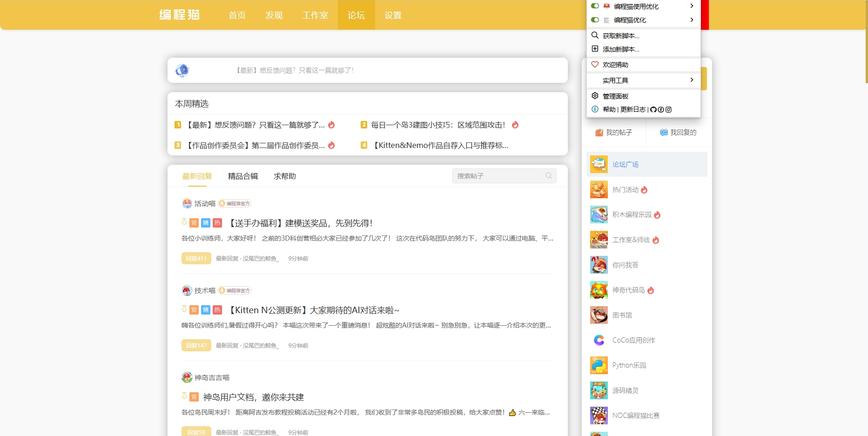Viewport: 868px width, 436px height.
Task: Open the 发现 nav tab
Action: pos(274,15)
